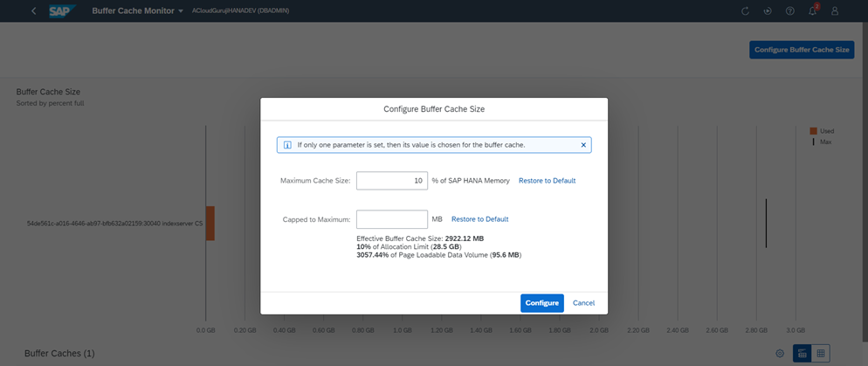Switch to table-only grid view

[x=820, y=353]
